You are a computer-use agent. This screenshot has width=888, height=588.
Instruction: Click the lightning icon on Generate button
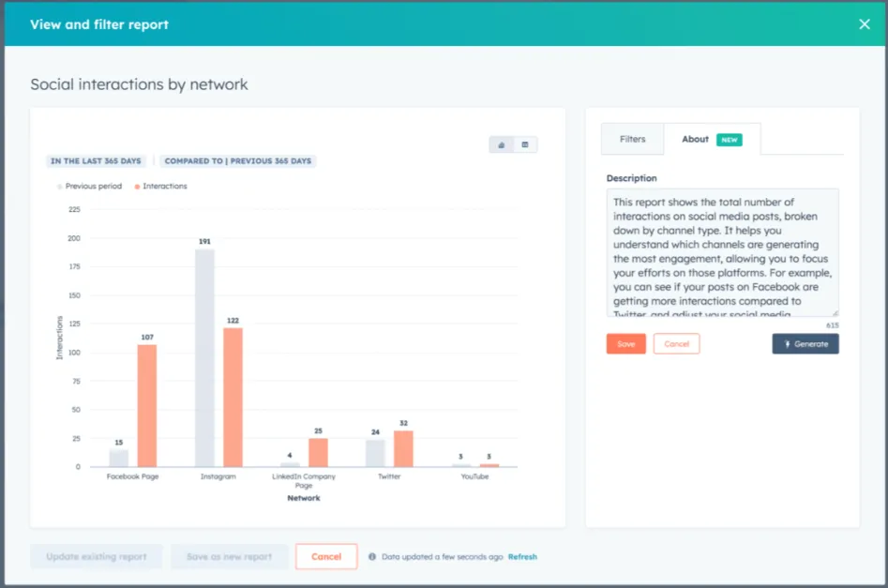coord(787,344)
